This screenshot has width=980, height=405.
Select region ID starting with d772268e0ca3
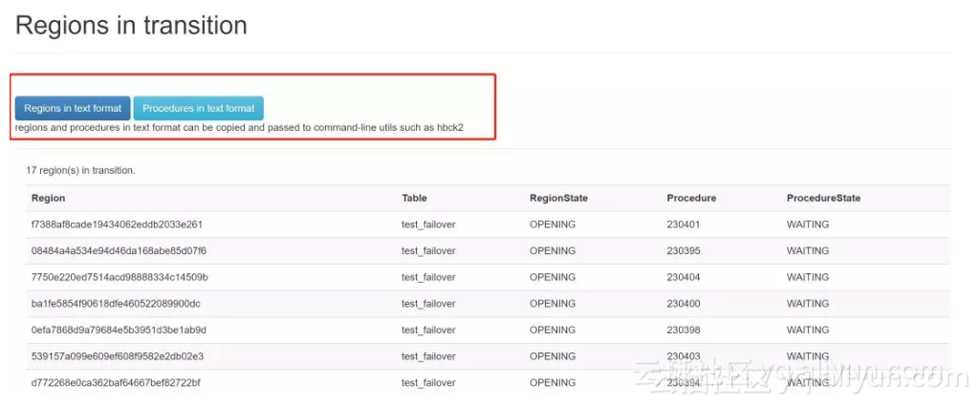pos(116,383)
